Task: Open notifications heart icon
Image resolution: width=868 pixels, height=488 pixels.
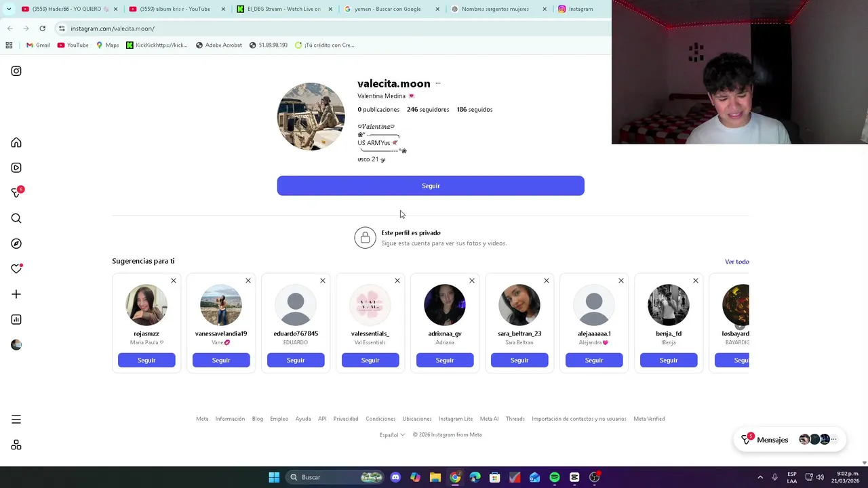Action: click(x=16, y=269)
